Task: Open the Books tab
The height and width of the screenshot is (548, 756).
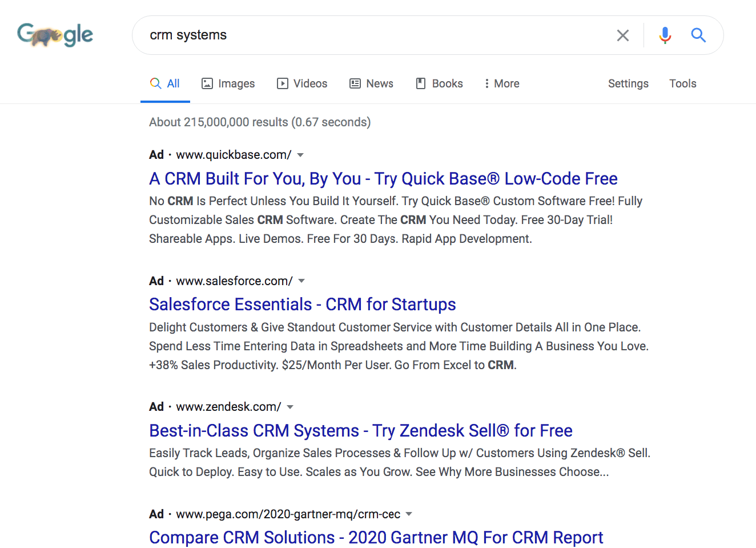Action: click(x=439, y=83)
